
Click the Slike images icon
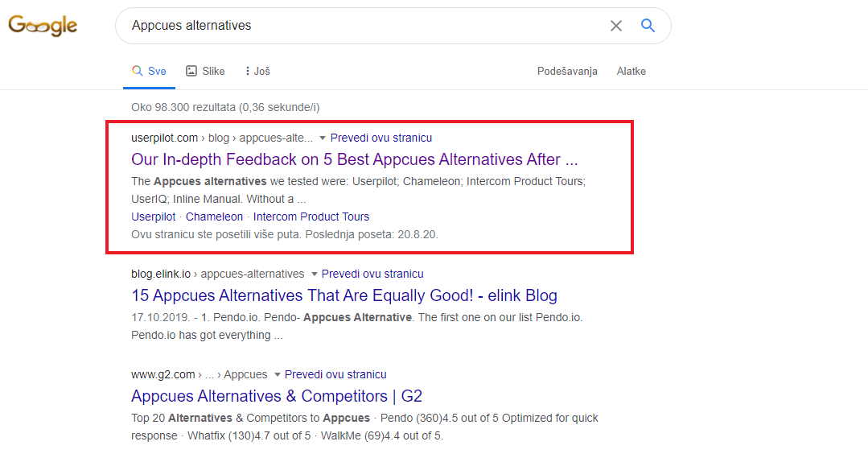coord(191,71)
